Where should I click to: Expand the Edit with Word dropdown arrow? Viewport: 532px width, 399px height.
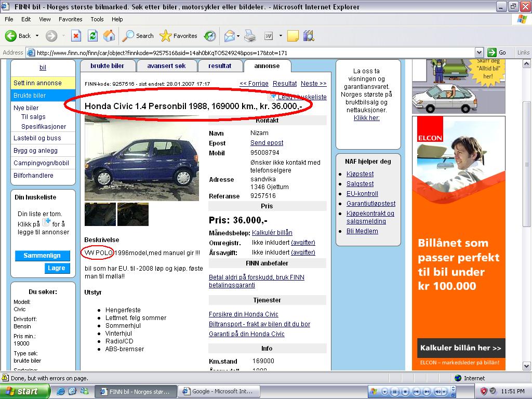point(281,36)
